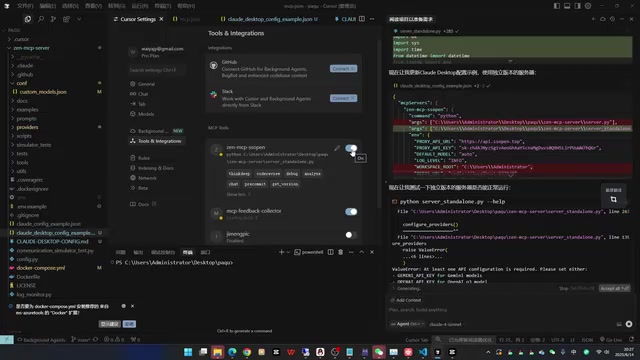Open the new terminal dropdown arrow
The width and height of the screenshot is (640, 360).
pyautogui.click(x=288, y=252)
